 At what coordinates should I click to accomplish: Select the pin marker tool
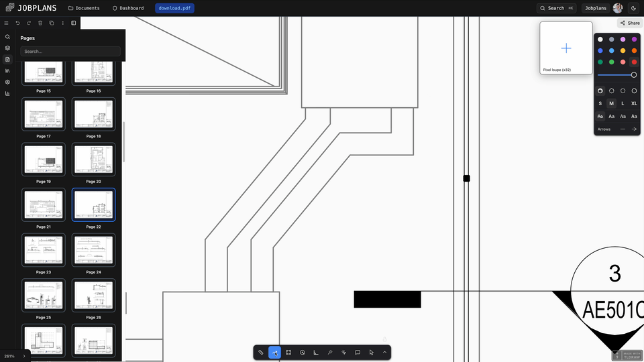330,352
